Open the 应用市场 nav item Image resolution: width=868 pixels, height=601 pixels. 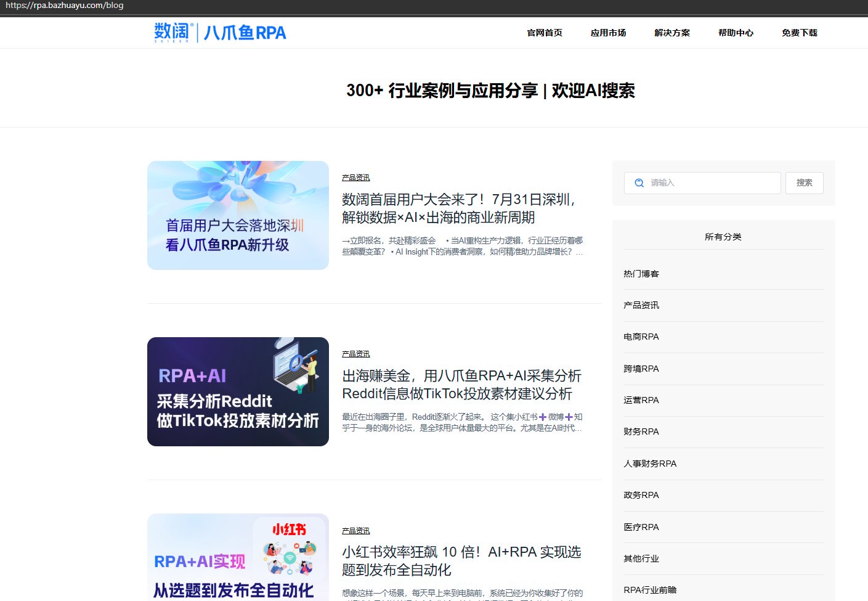tap(608, 33)
